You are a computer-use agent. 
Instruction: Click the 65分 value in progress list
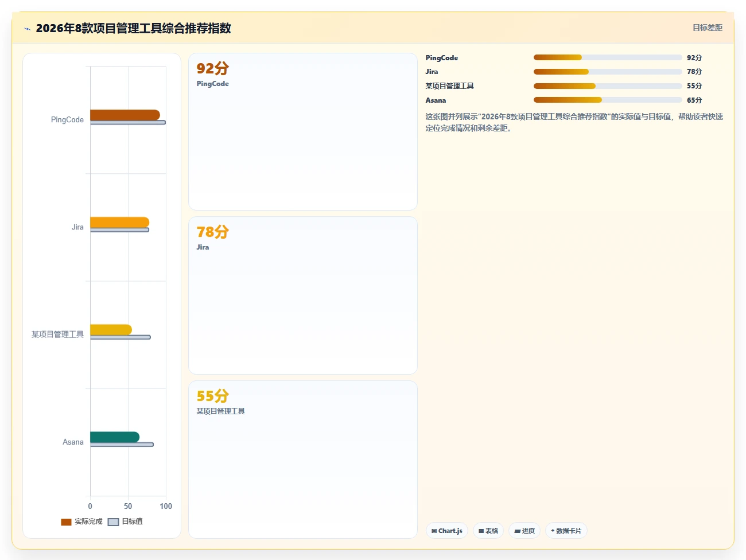694,100
